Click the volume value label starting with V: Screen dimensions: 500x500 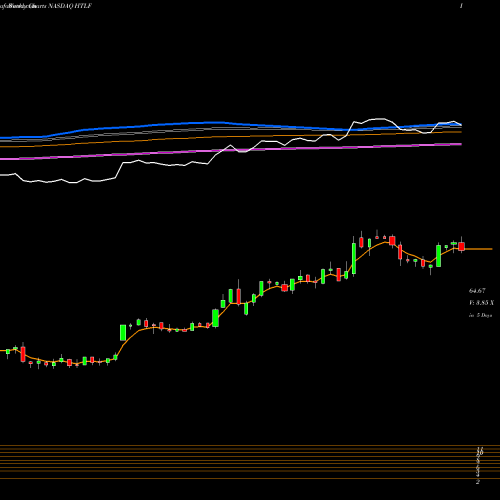(x=481, y=303)
